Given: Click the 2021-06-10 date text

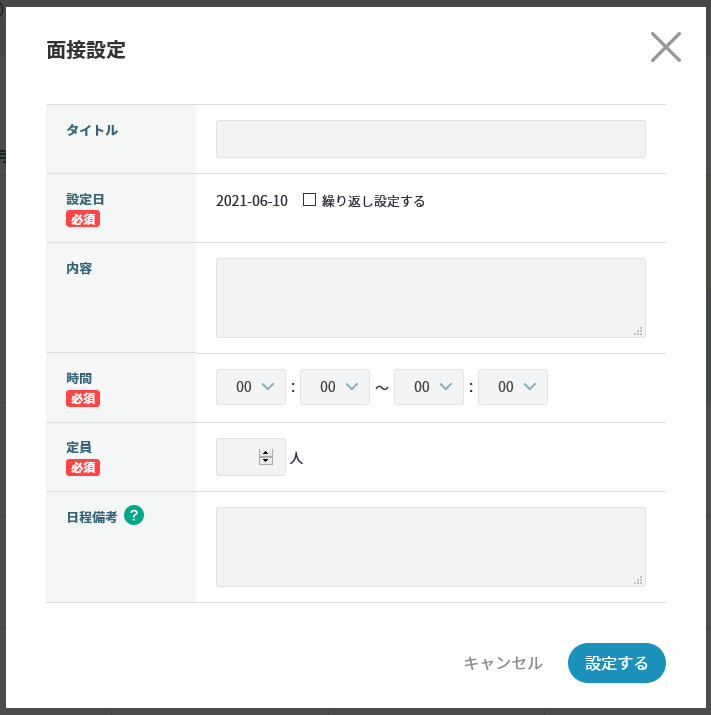Looking at the screenshot, I should [252, 201].
